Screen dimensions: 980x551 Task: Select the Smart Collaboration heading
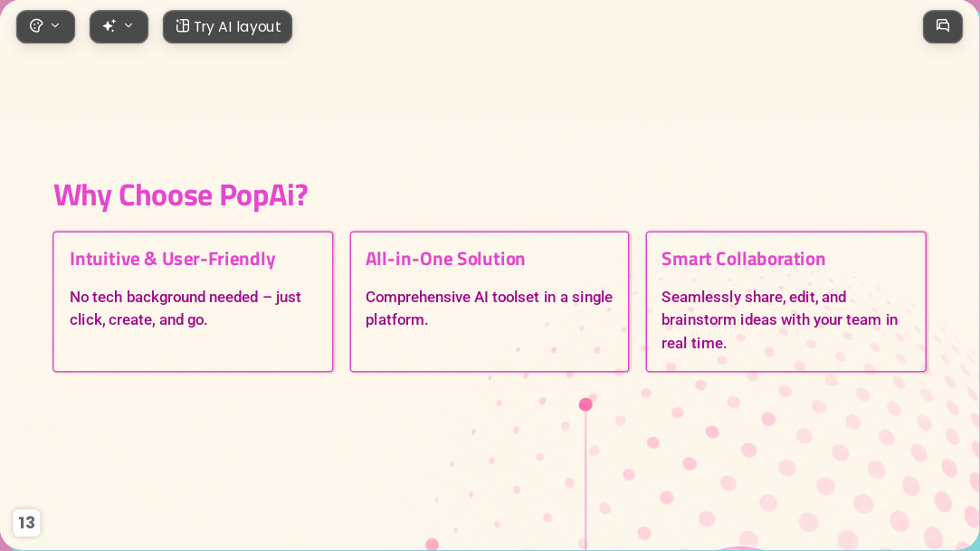click(x=743, y=259)
